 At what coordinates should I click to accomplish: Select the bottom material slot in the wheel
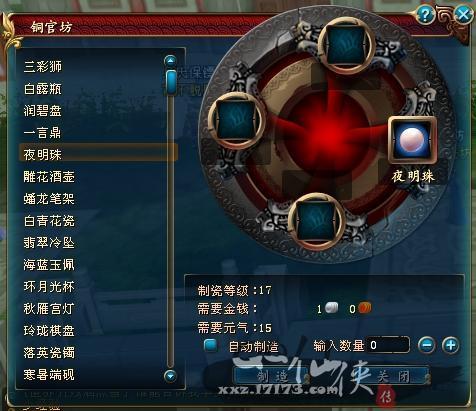[316, 221]
